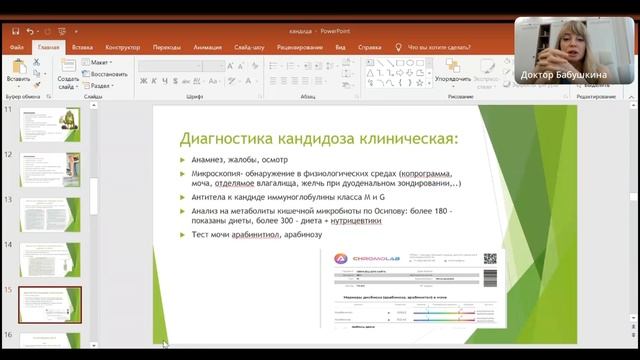Viewport: 640px width, 360px height.
Task: Select slide 14 thumbnail
Action: [50, 260]
